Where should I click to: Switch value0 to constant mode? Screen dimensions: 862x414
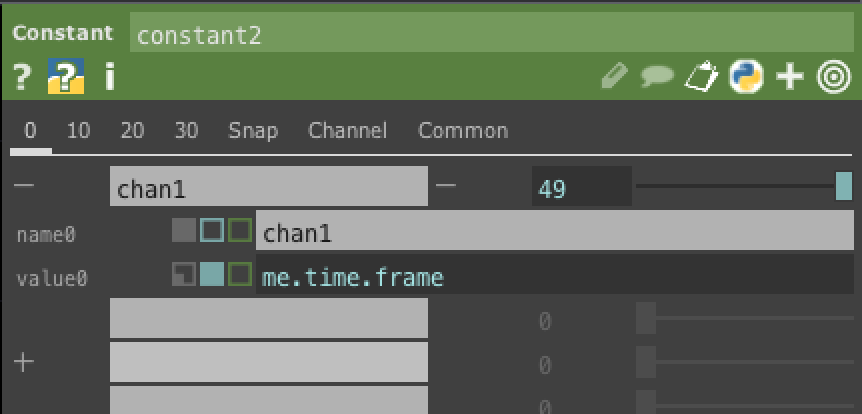pyautogui.click(x=184, y=274)
